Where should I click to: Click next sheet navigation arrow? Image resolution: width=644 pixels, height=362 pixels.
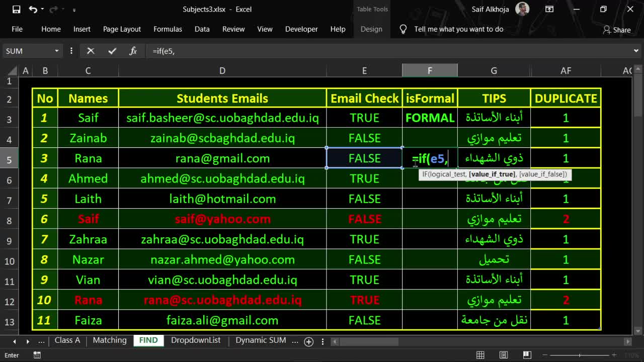(x=28, y=341)
